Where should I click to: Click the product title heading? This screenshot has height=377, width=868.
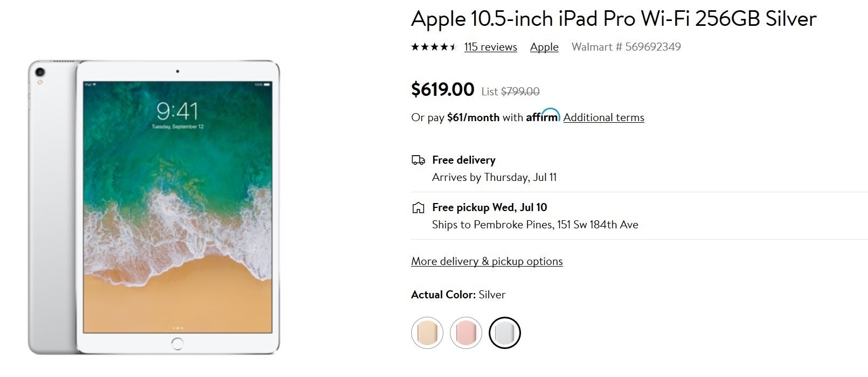[613, 19]
